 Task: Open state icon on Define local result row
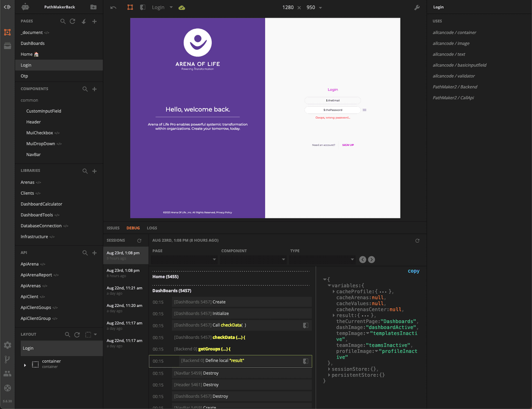click(305, 361)
